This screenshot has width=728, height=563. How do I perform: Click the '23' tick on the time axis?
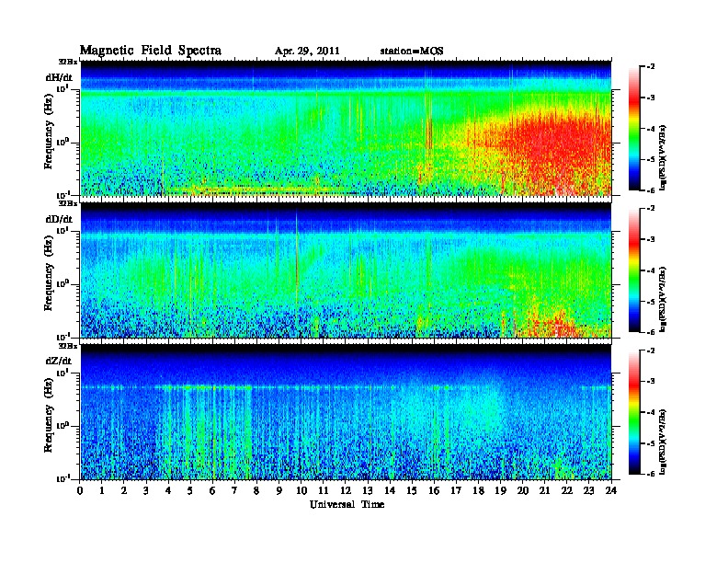click(588, 490)
